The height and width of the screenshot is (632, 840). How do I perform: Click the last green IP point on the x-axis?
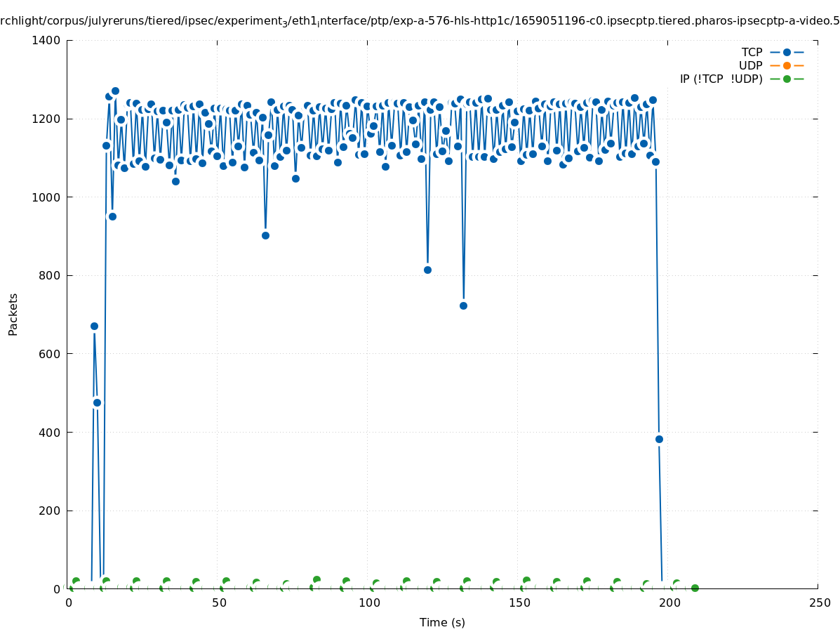(695, 588)
